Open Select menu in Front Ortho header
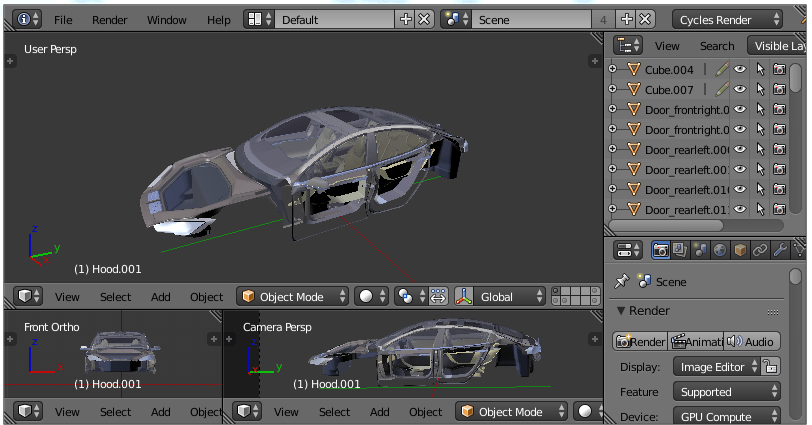Screen dimensions: 812x425 tap(115, 412)
